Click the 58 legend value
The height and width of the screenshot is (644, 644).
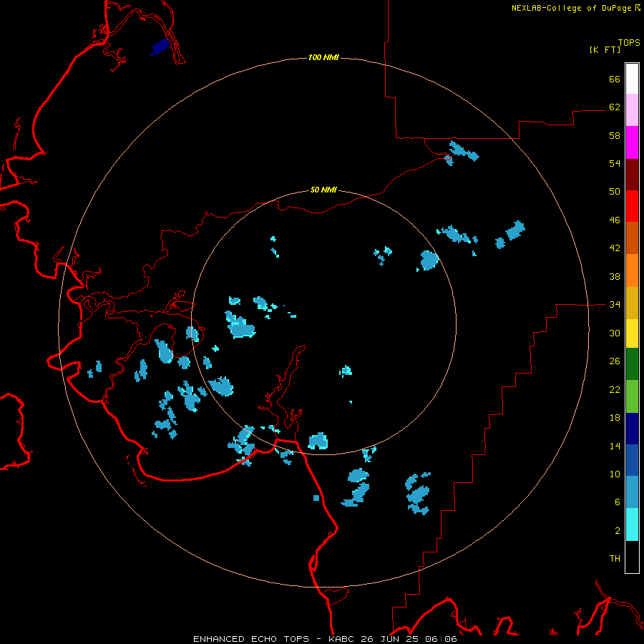(615, 135)
